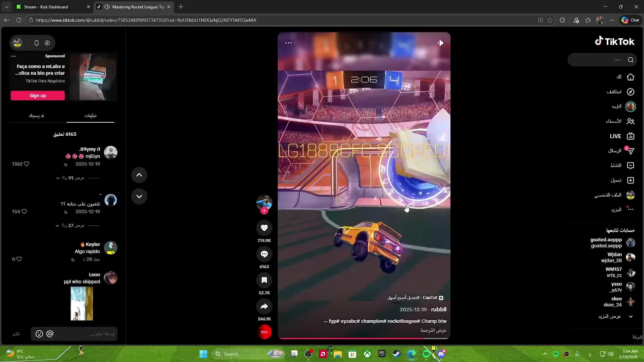Reply to the 89ymy rl comment
This screenshot has height=362, width=644.
click(x=65, y=164)
